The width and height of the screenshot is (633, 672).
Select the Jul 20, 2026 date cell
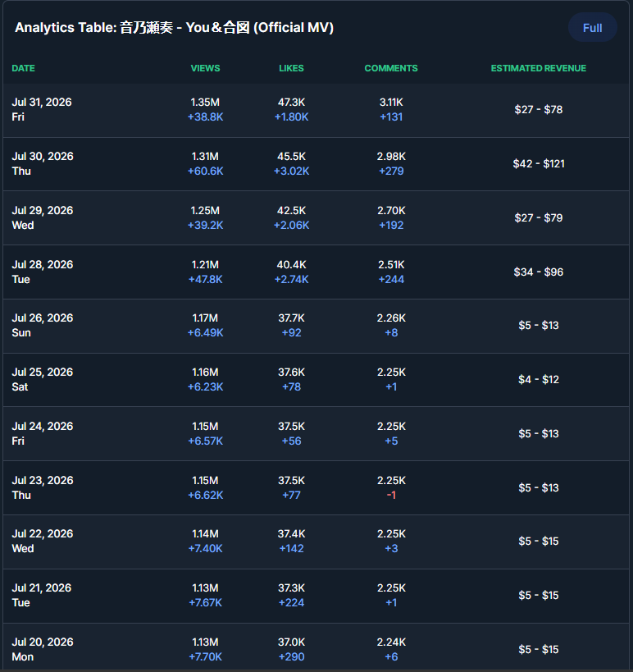coord(43,649)
